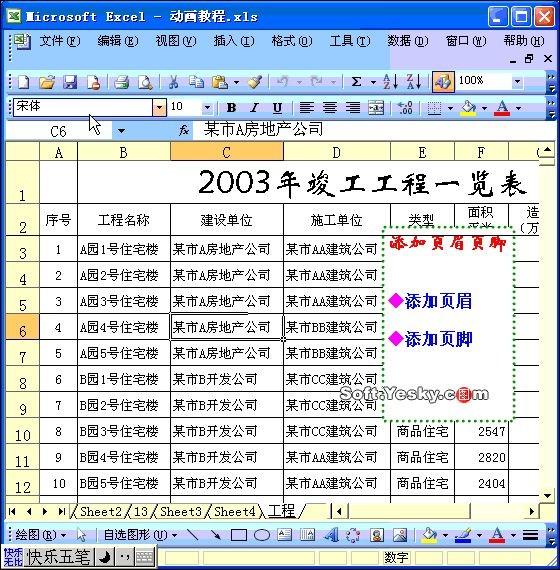Click the vertical scrollbar down arrow

click(x=547, y=495)
